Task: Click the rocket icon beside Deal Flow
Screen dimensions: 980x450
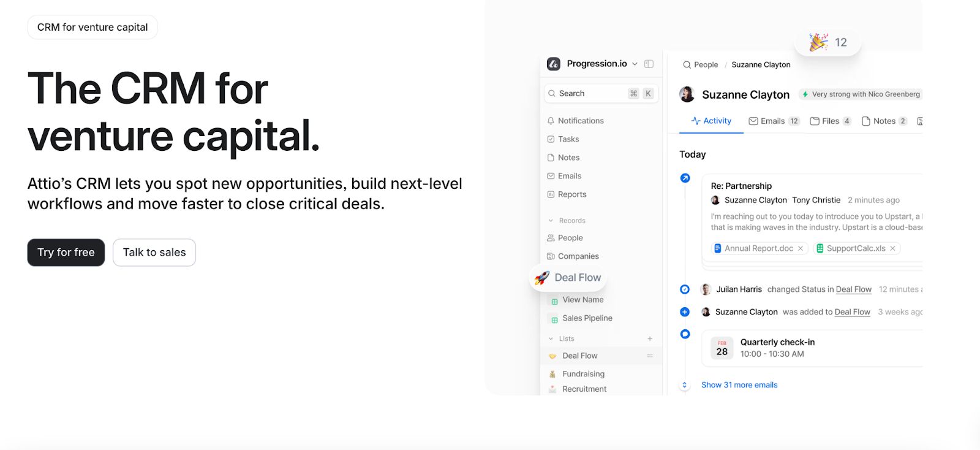Action: coord(542,278)
